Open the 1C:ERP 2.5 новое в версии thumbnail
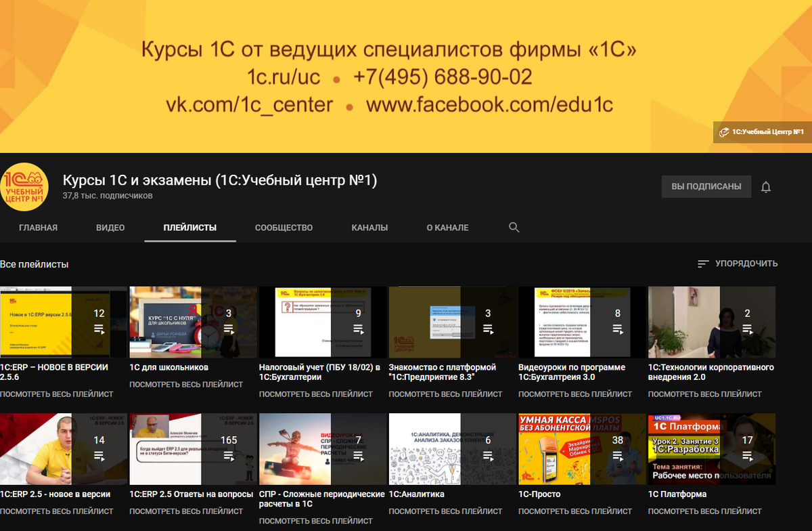This screenshot has width=812, height=531. pos(64,449)
